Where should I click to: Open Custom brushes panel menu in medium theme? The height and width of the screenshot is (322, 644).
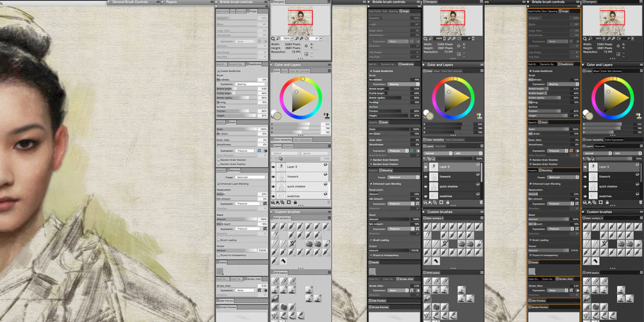pos(482,212)
